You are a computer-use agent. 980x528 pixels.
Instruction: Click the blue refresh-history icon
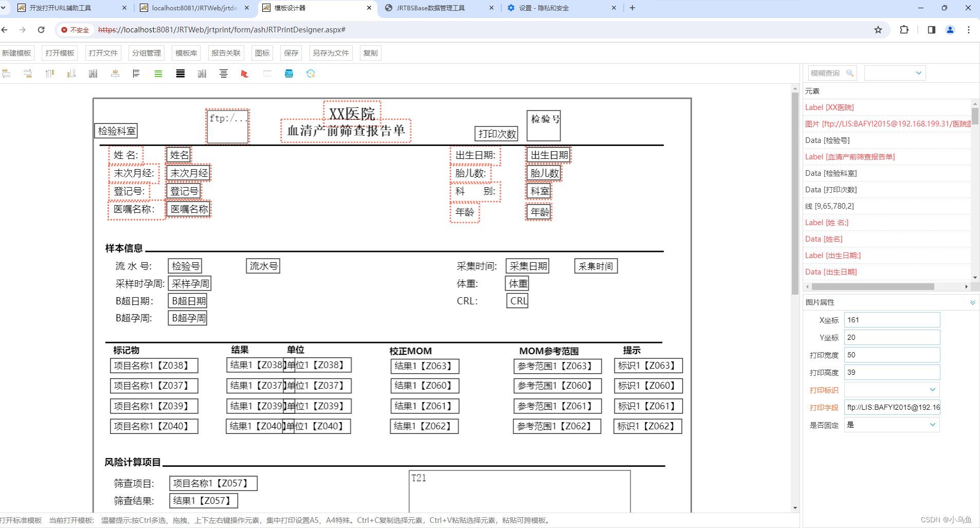[x=311, y=74]
